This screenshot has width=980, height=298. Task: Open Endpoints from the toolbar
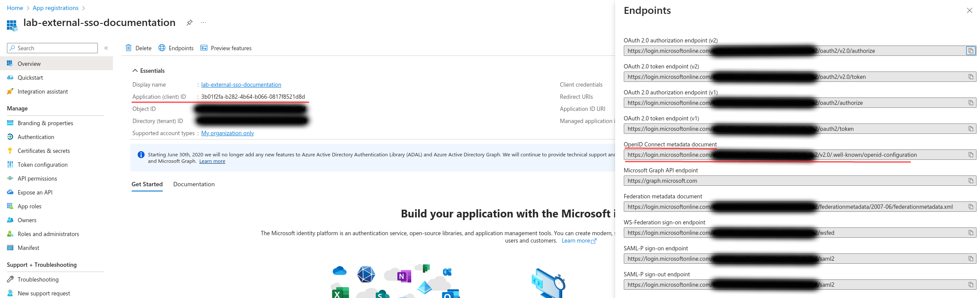click(176, 48)
